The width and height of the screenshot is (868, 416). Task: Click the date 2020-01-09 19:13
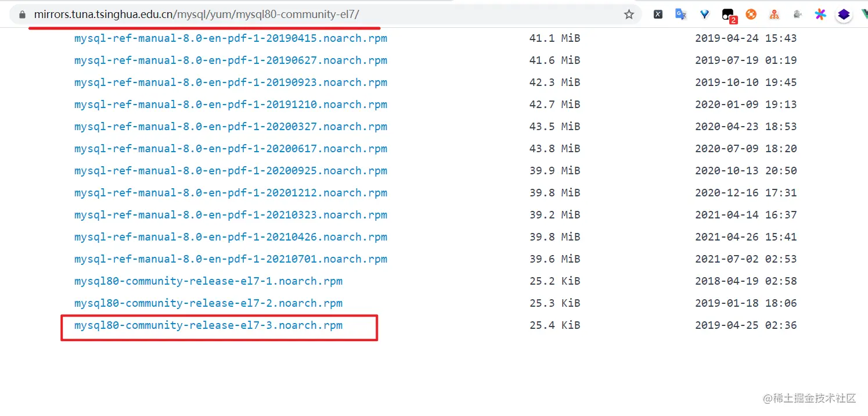coord(745,105)
